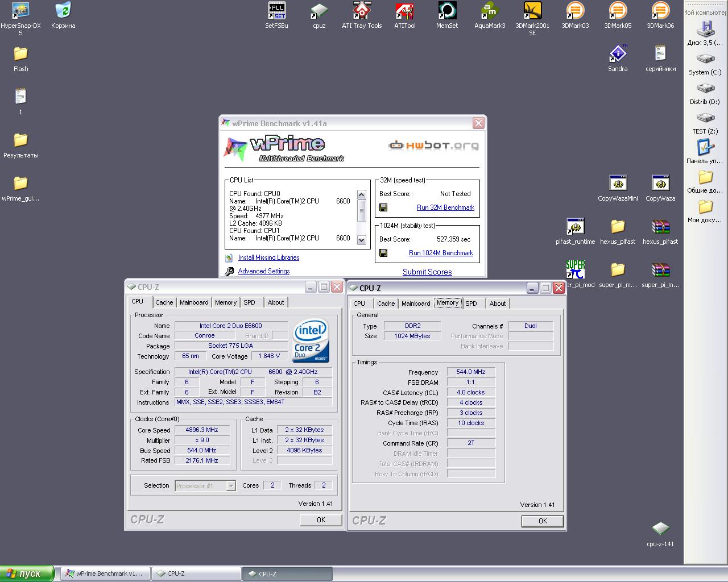Switch to CPU tab in right CPU-Z window

pyautogui.click(x=359, y=304)
